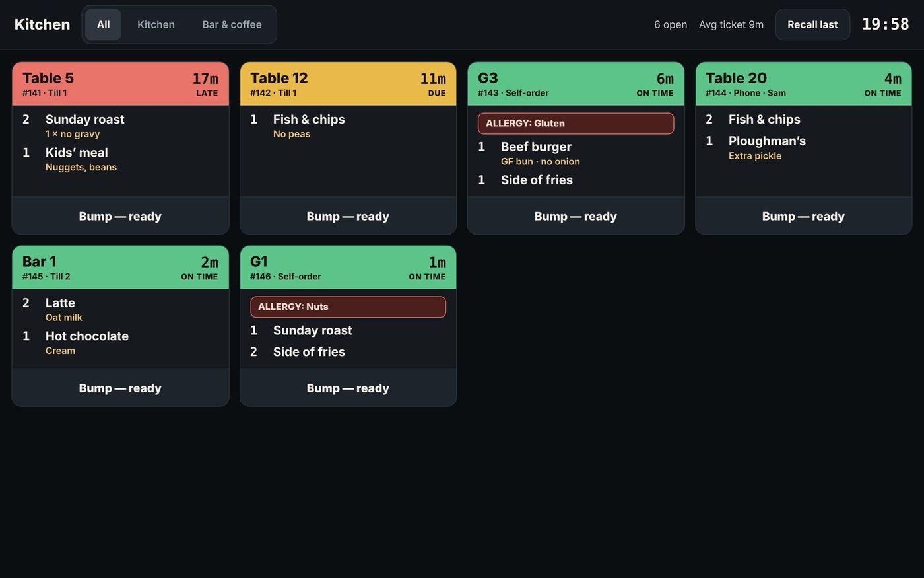Click the Kitchen page heading
The width and height of the screenshot is (924, 578).
[x=42, y=24]
